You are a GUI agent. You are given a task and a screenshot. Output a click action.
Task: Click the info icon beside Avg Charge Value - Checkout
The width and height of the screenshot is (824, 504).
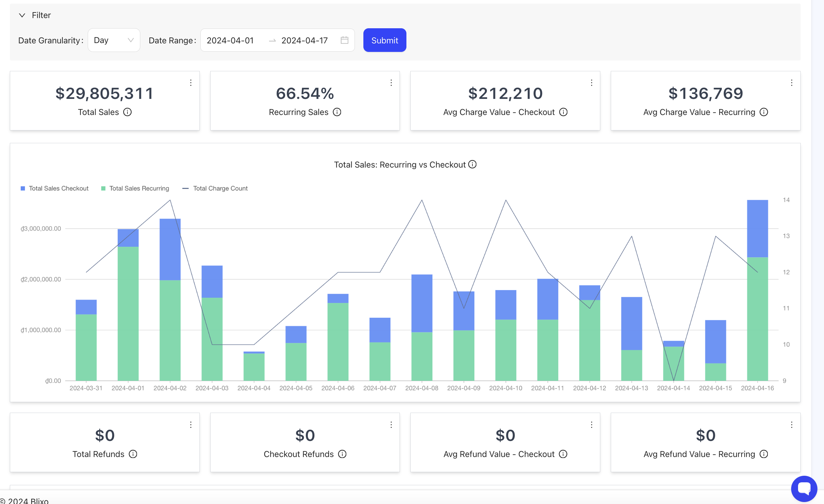point(563,112)
